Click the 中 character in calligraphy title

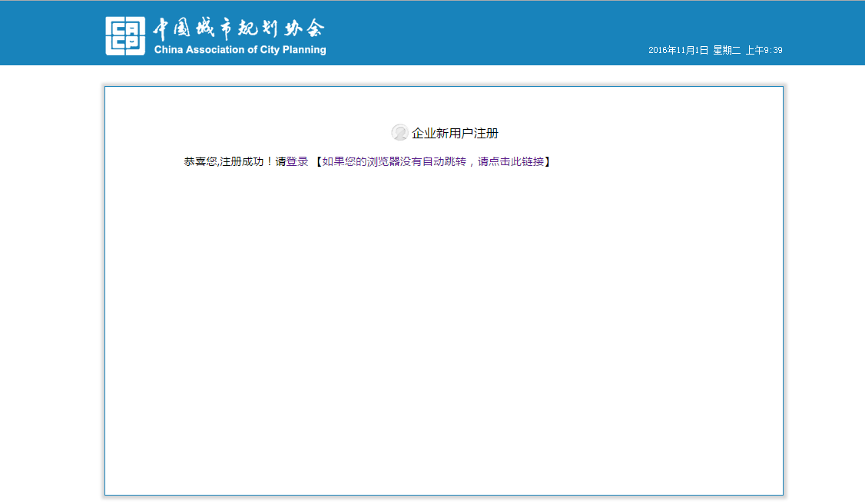161,29
